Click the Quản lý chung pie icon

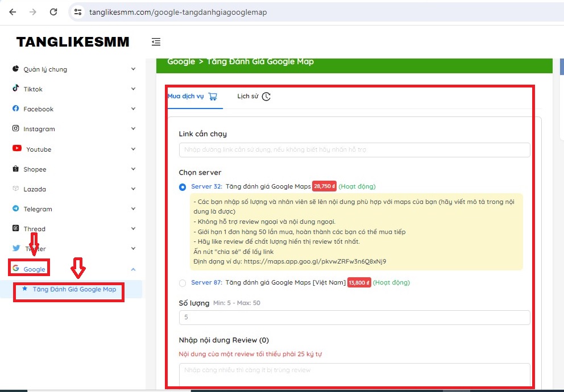tap(15, 69)
